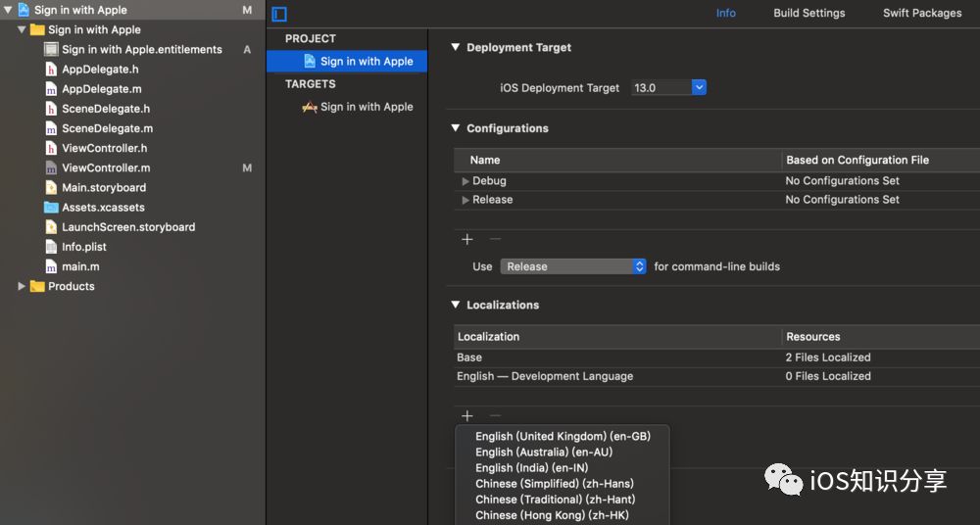The width and height of the screenshot is (980, 525).
Task: Open Sign in with Apple.entitlements file
Action: [142, 49]
